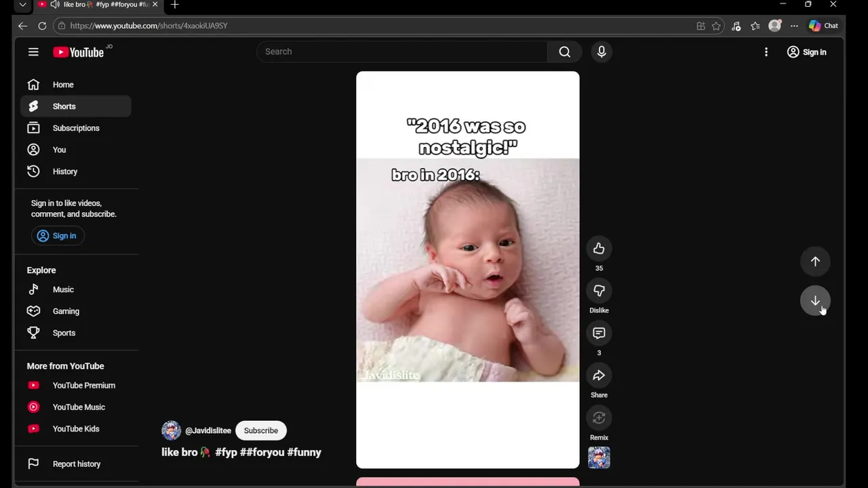
Task: Open History in the sidebar
Action: (x=75, y=171)
